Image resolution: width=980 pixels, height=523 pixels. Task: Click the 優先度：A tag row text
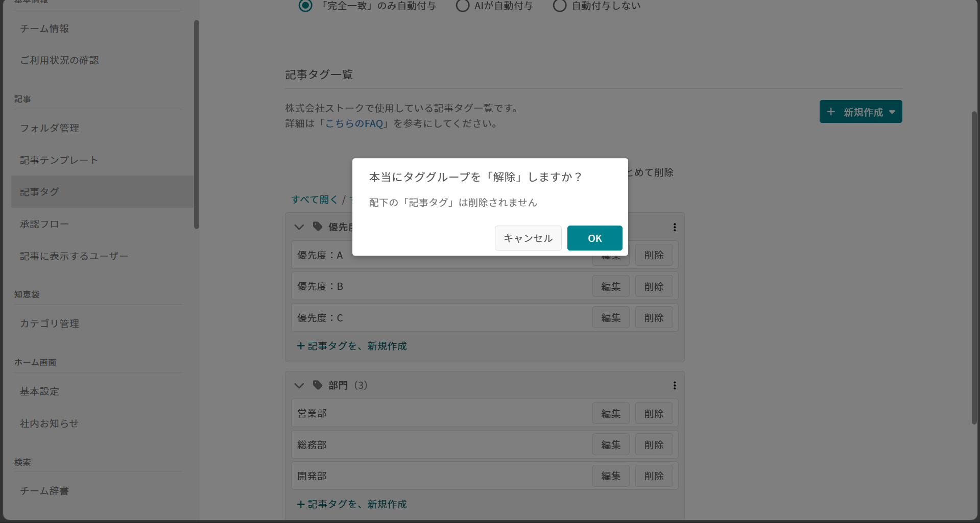pos(320,255)
